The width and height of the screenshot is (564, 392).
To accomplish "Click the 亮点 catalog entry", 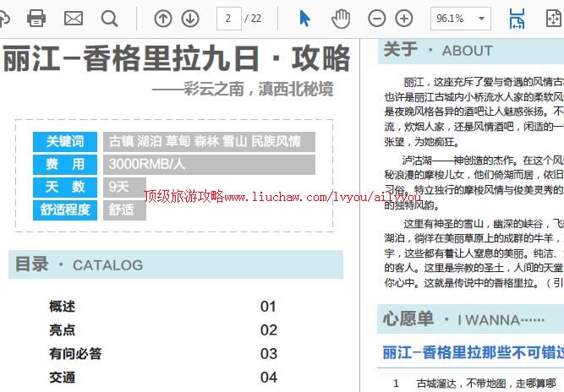I will [63, 330].
